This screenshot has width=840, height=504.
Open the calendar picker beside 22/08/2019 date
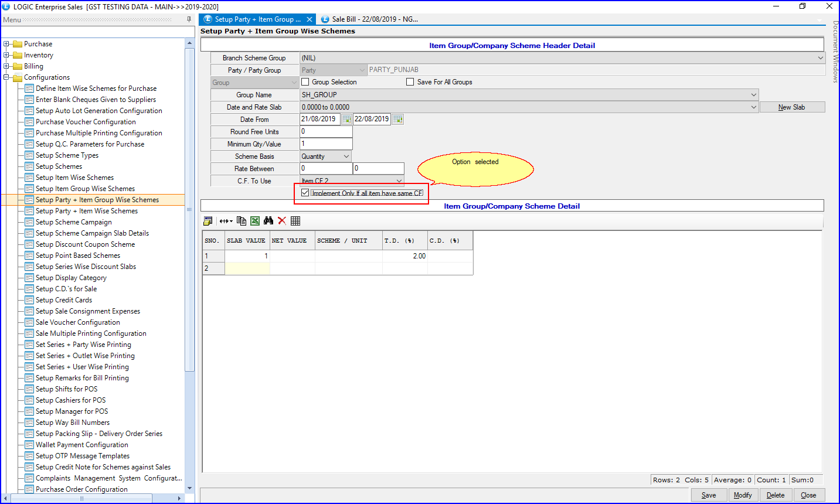point(397,120)
